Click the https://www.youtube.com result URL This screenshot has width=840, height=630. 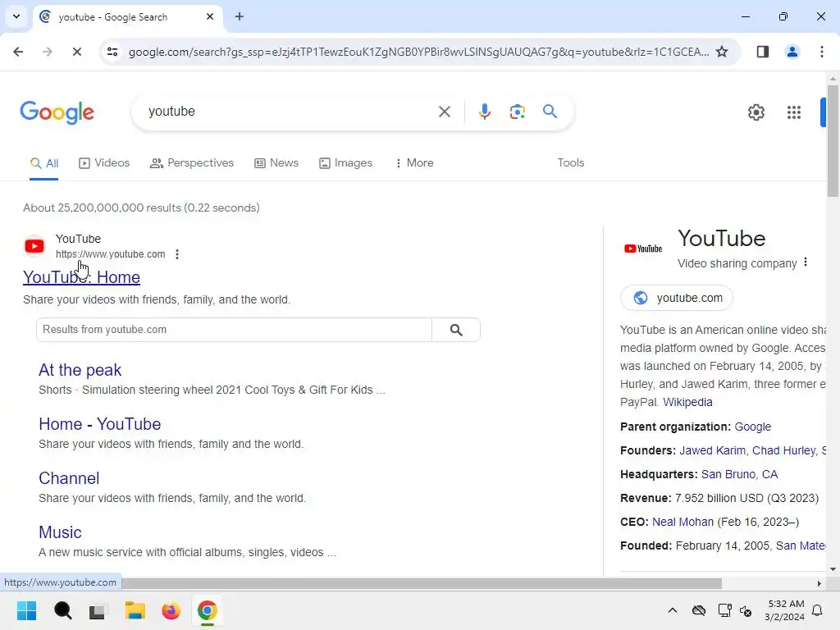[x=111, y=254]
